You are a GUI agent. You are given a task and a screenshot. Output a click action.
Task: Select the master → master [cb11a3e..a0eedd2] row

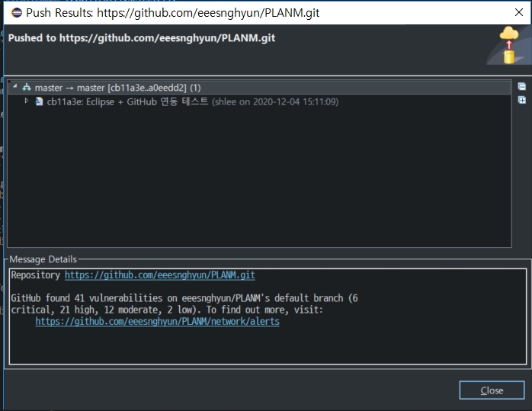[x=260, y=88]
